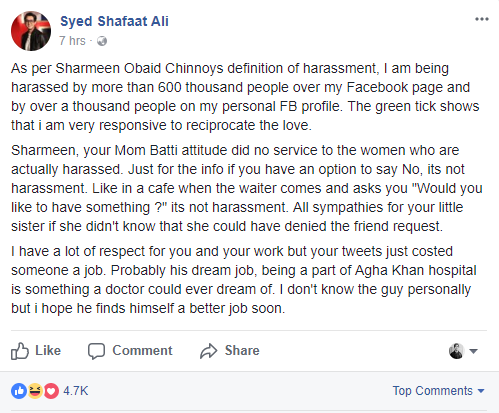Image resolution: width=499 pixels, height=413 pixels.
Task: Click the caret beside Top Comments
Action: coord(481,391)
